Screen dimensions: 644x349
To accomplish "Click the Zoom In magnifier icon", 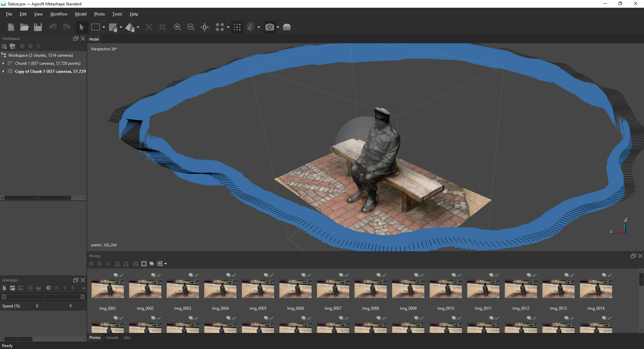I will [177, 27].
